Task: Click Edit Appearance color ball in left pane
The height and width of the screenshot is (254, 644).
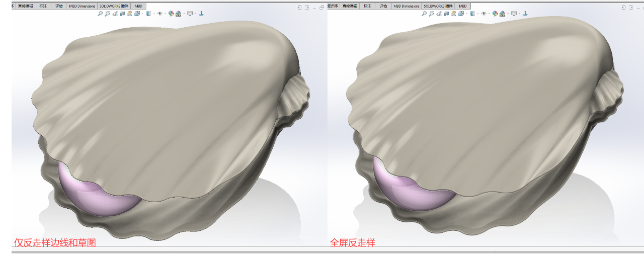Action: pyautogui.click(x=172, y=14)
